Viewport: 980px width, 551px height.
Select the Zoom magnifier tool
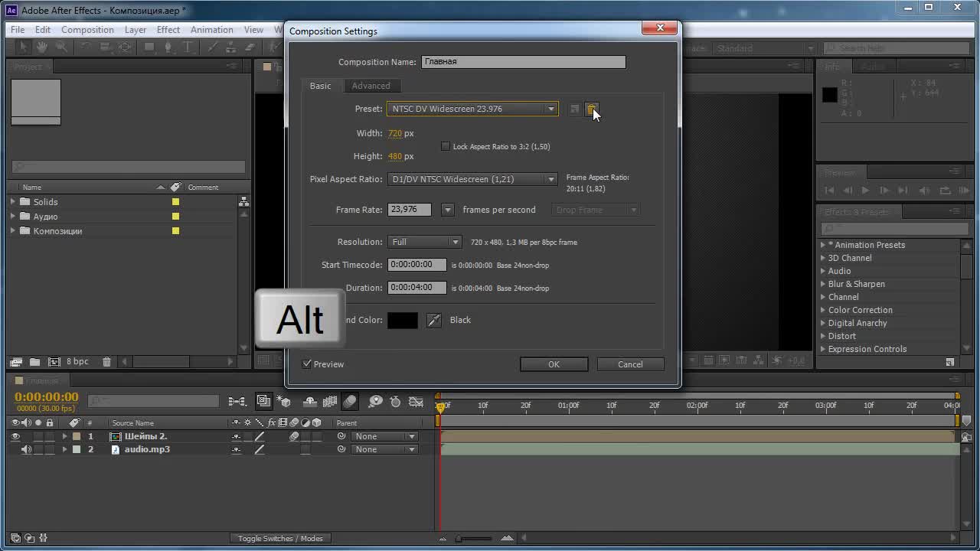point(60,47)
